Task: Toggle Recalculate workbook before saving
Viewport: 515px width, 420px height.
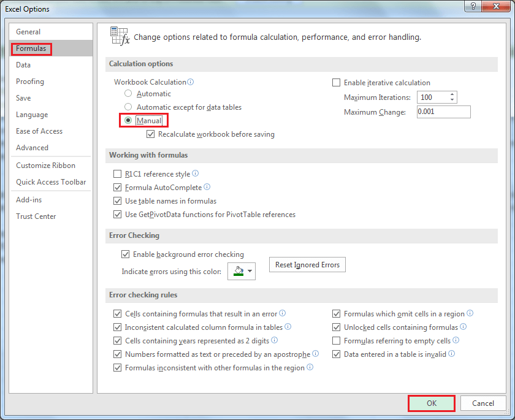Action: coord(150,134)
